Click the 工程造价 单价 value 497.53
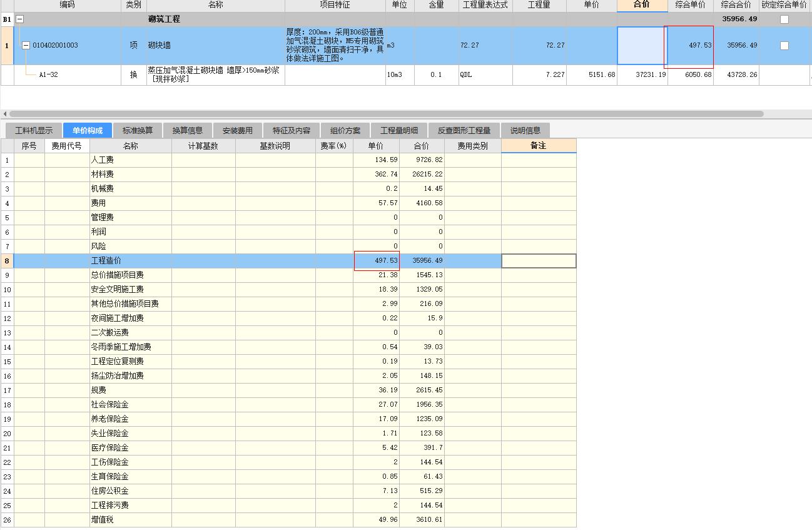Viewport: 812px width, 530px height. [386, 261]
